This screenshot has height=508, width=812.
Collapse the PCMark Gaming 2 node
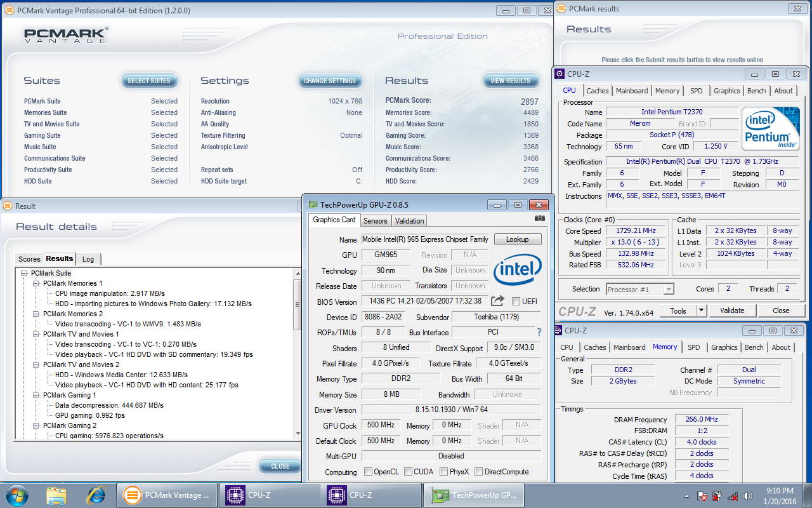tap(36, 425)
